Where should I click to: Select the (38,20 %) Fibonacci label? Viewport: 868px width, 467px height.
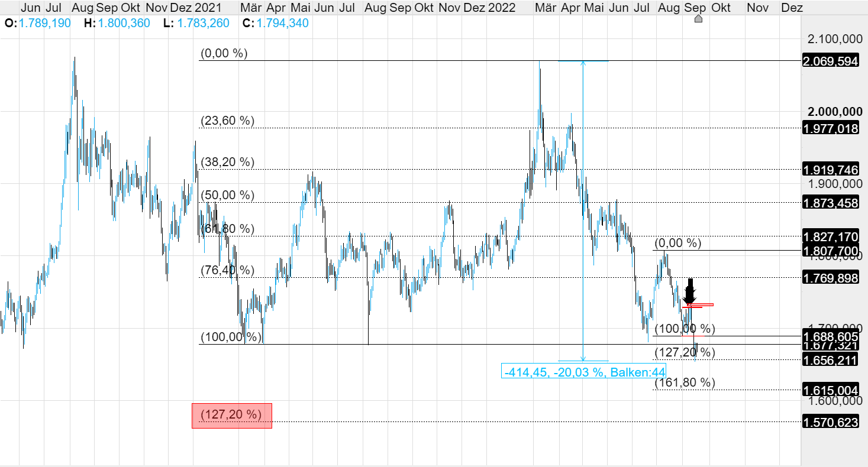(228, 162)
